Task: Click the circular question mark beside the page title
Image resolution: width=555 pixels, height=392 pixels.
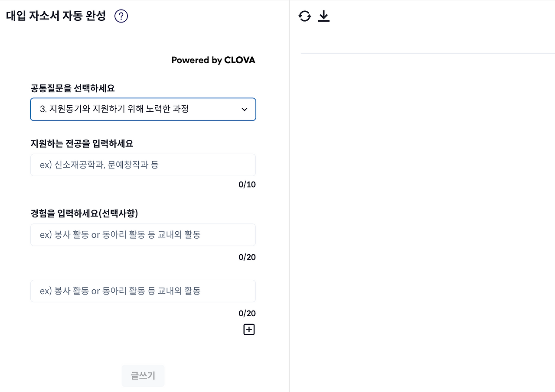Action: pos(121,16)
